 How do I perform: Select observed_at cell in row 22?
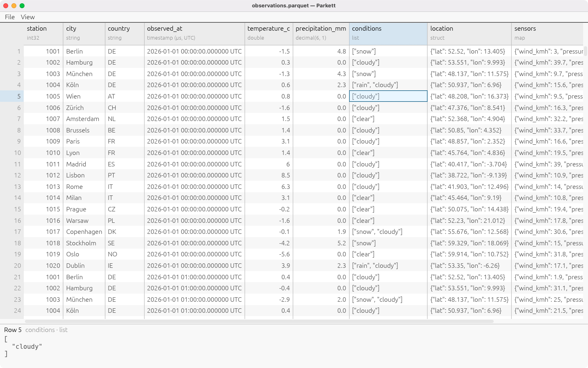tap(194, 288)
